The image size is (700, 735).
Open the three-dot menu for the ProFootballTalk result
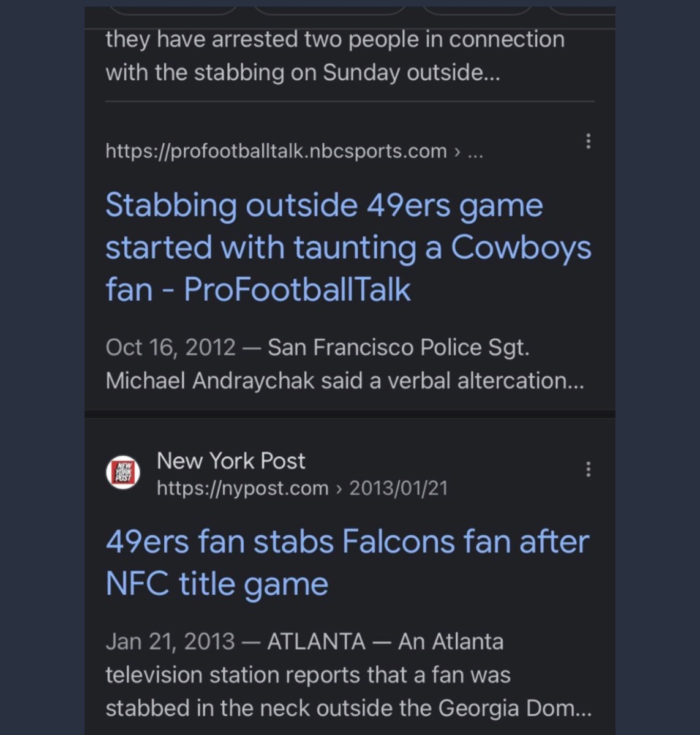(588, 141)
